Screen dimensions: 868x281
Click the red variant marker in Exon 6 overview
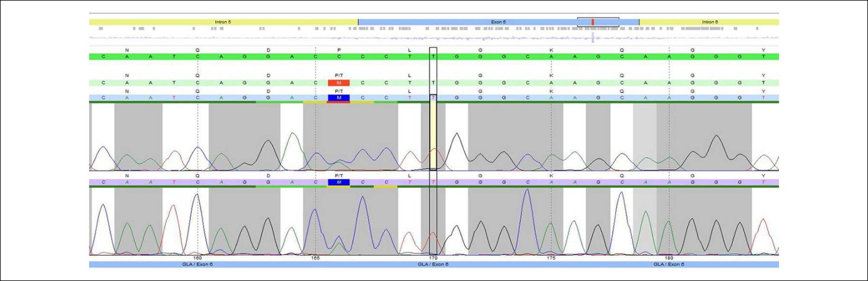pyautogui.click(x=593, y=22)
